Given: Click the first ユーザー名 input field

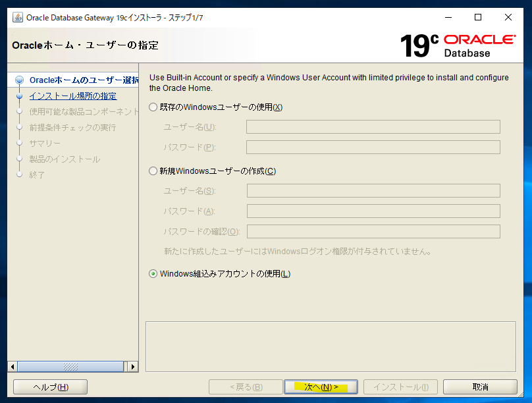Looking at the screenshot, I should pyautogui.click(x=373, y=126).
